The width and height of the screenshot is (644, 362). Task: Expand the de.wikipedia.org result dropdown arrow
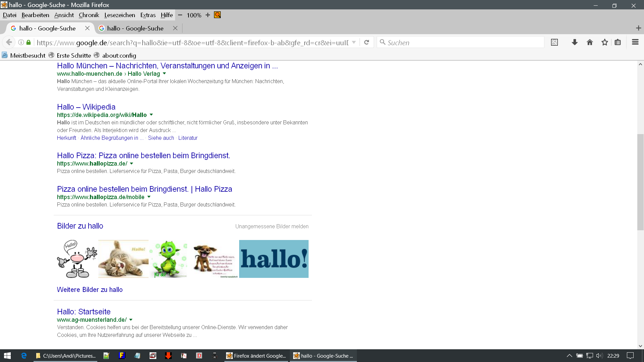pos(151,115)
